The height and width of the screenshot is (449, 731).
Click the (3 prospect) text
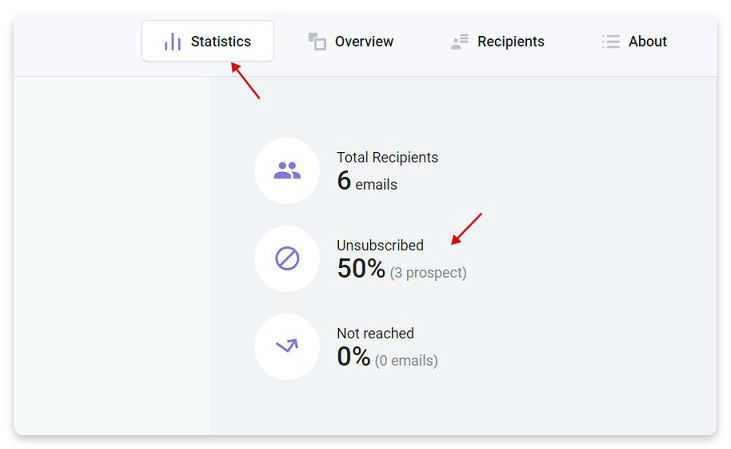coord(428,272)
